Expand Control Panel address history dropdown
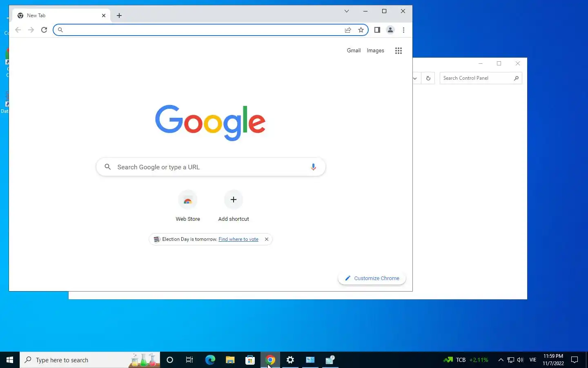The image size is (588, 368). [415, 78]
